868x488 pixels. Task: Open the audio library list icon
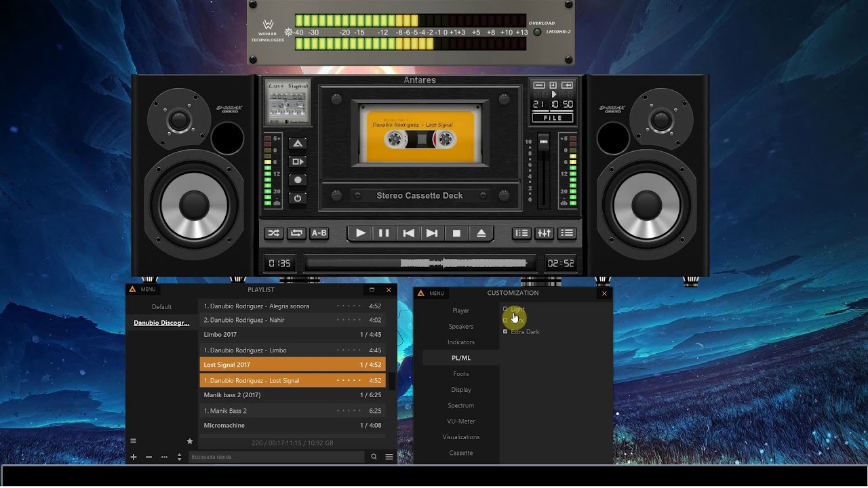pyautogui.click(x=521, y=233)
